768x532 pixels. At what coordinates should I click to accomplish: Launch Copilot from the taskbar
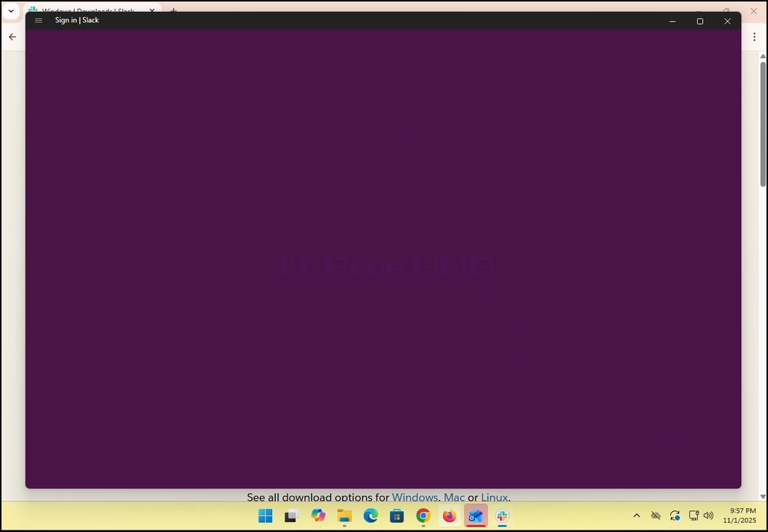pyautogui.click(x=318, y=516)
